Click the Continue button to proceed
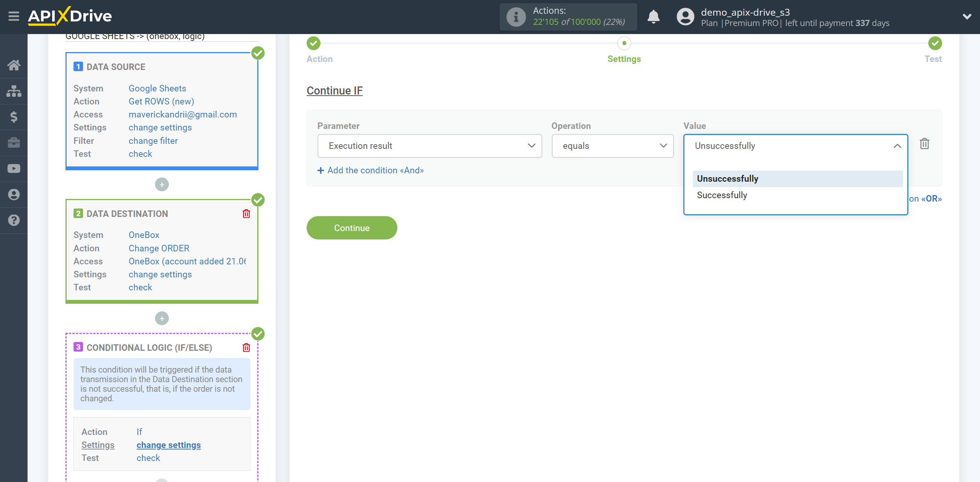 pyautogui.click(x=352, y=228)
